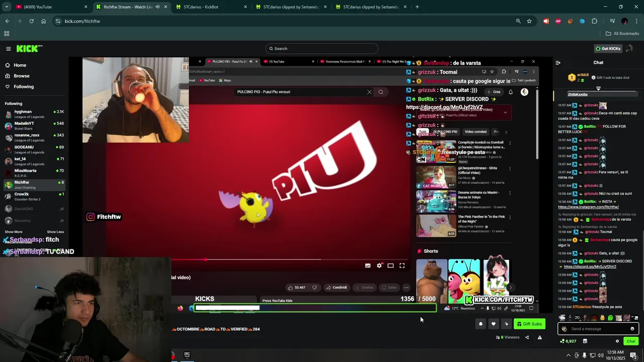644x362 pixels.
Task: Click the sparkle subscribe button
Action: [x=507, y=324]
